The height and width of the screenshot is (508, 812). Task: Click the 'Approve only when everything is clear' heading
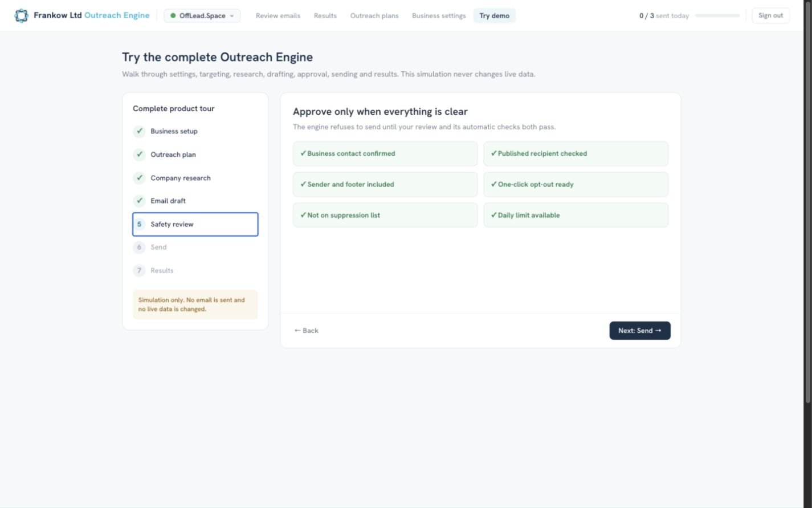tap(380, 112)
